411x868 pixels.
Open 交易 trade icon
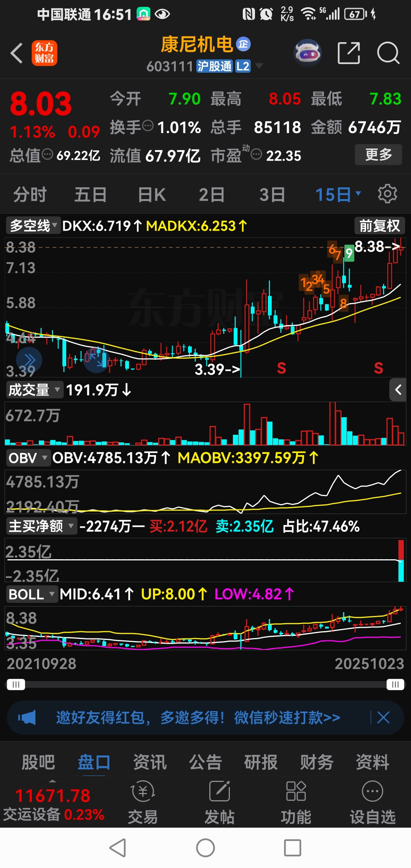pyautogui.click(x=143, y=802)
